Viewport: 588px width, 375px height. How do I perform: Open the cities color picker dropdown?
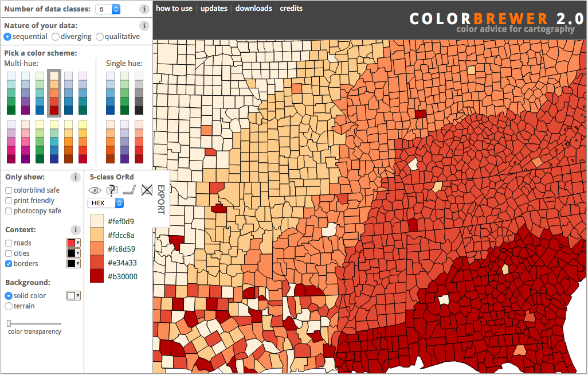pyautogui.click(x=73, y=253)
